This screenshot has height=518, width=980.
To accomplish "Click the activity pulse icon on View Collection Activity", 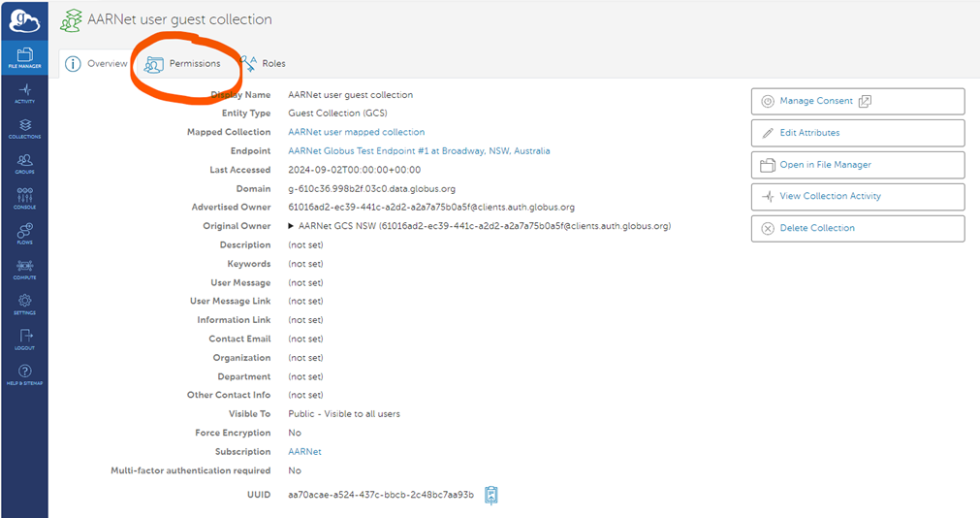I will tap(768, 197).
